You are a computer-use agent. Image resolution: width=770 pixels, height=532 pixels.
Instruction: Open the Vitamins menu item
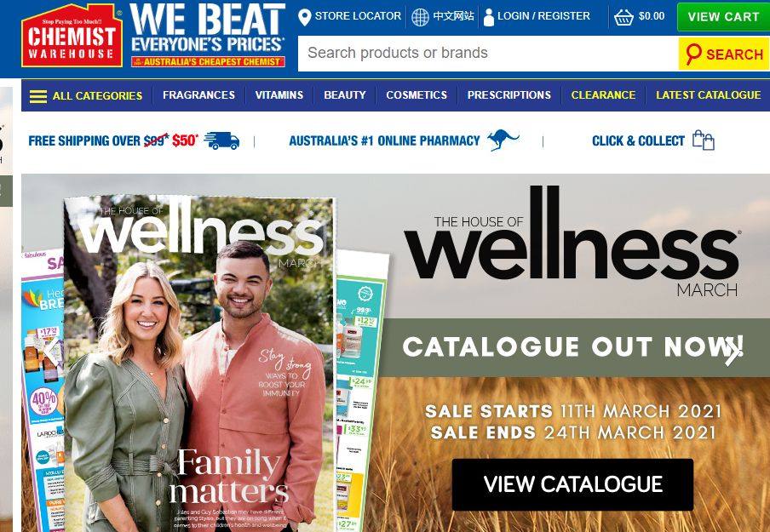click(279, 95)
